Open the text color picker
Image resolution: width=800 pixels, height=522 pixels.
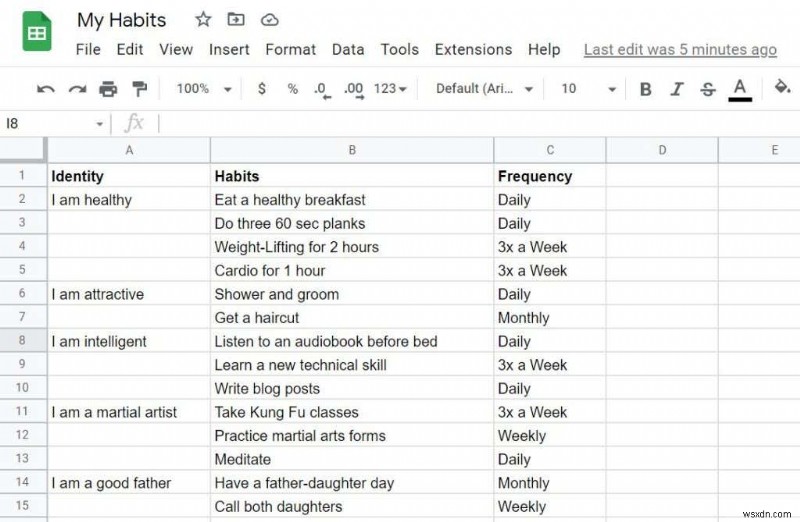pos(740,90)
